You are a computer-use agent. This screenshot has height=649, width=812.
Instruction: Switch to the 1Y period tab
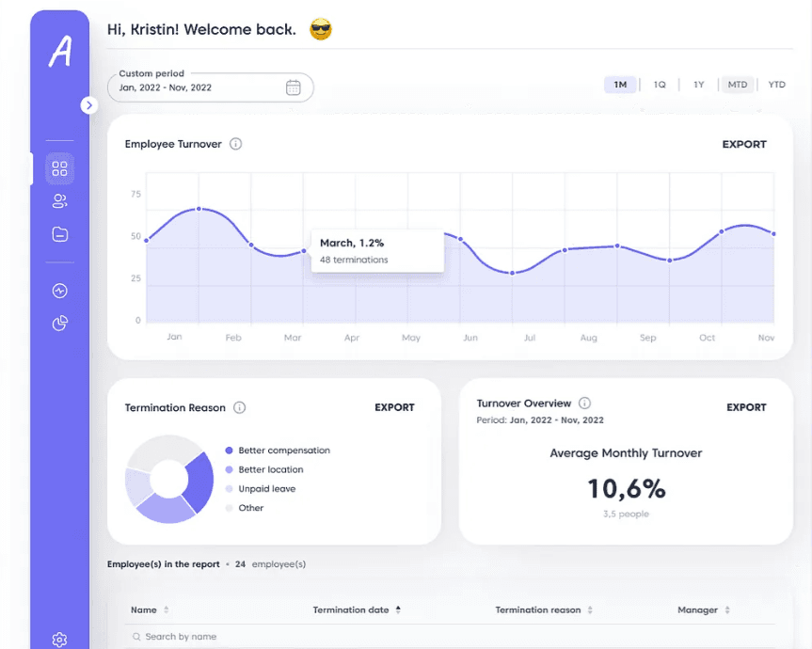[x=698, y=84]
